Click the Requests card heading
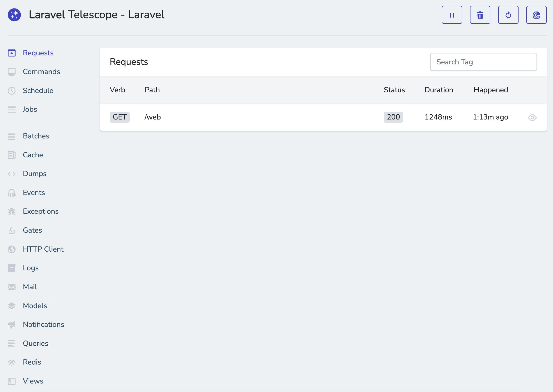The height and width of the screenshot is (392, 553). tap(129, 62)
